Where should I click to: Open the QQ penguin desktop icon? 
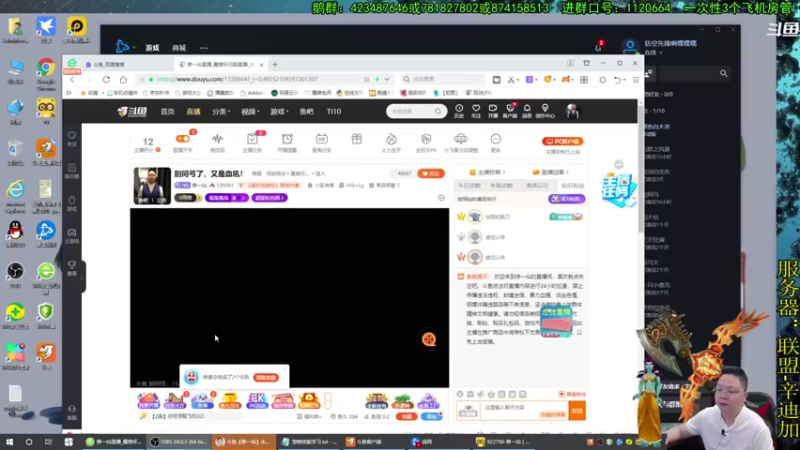click(x=15, y=231)
